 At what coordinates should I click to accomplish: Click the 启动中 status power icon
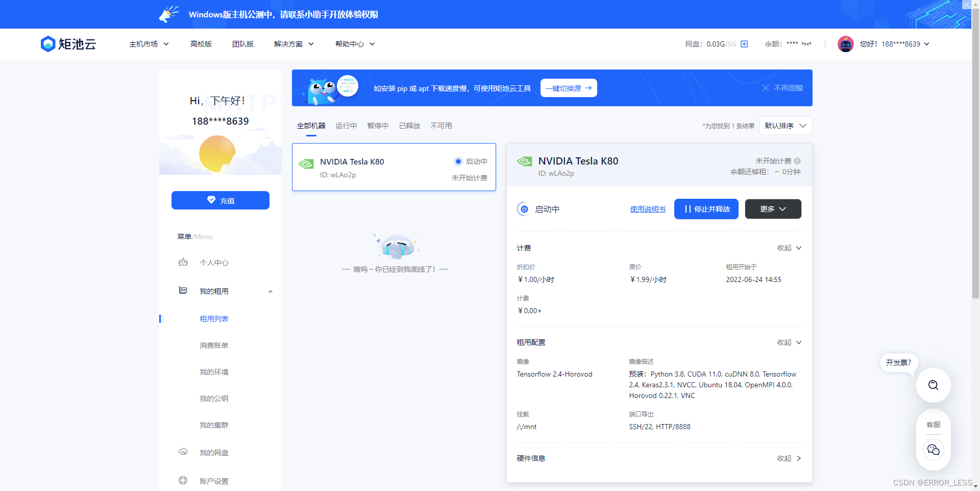click(524, 209)
